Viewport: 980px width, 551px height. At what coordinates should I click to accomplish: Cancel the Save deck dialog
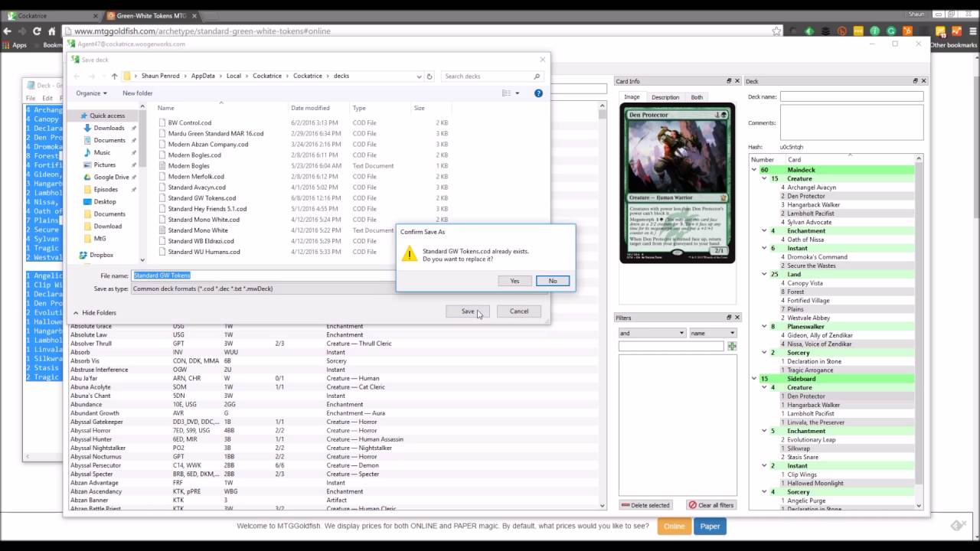(x=519, y=311)
